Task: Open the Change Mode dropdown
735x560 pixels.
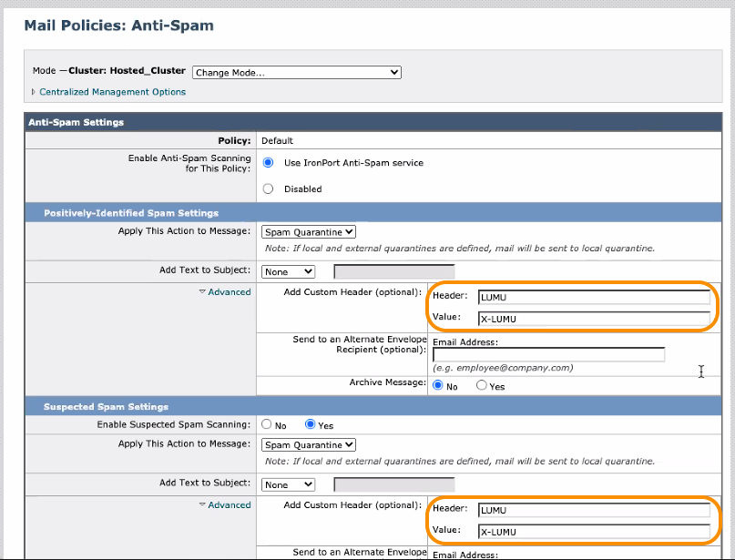Action: click(296, 72)
